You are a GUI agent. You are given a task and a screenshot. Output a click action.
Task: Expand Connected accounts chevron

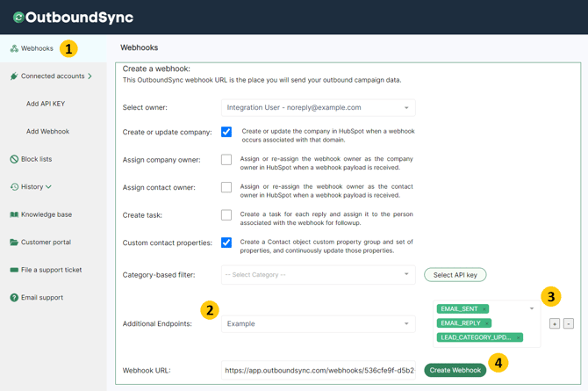click(90, 76)
